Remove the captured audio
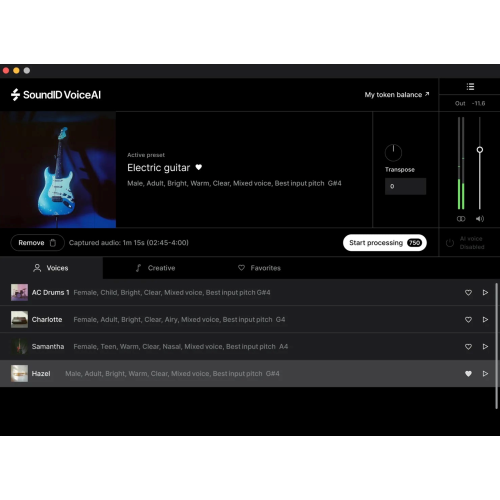This screenshot has width=500, height=500. coord(37,243)
